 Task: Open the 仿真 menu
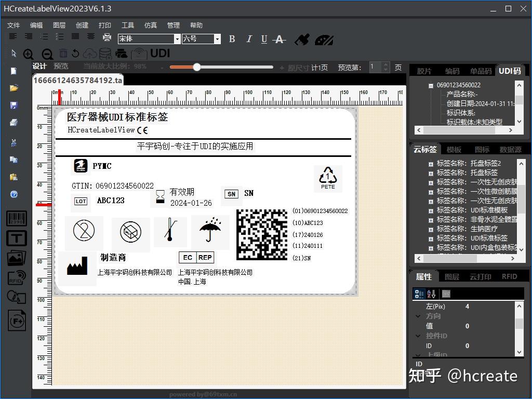click(x=150, y=25)
